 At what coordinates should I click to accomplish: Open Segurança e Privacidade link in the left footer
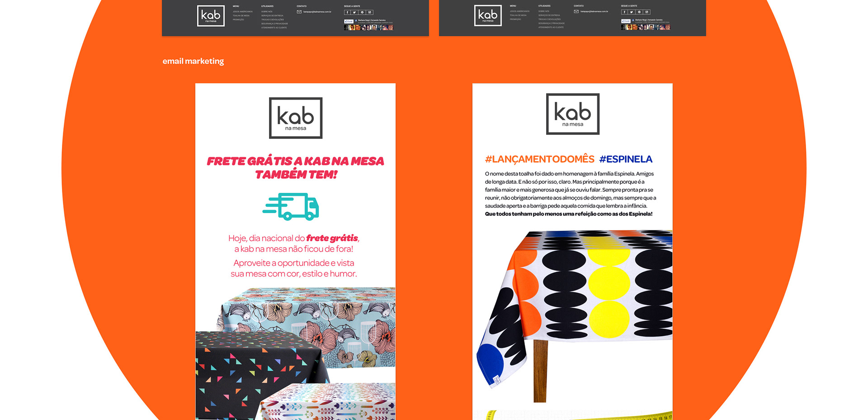tap(274, 24)
